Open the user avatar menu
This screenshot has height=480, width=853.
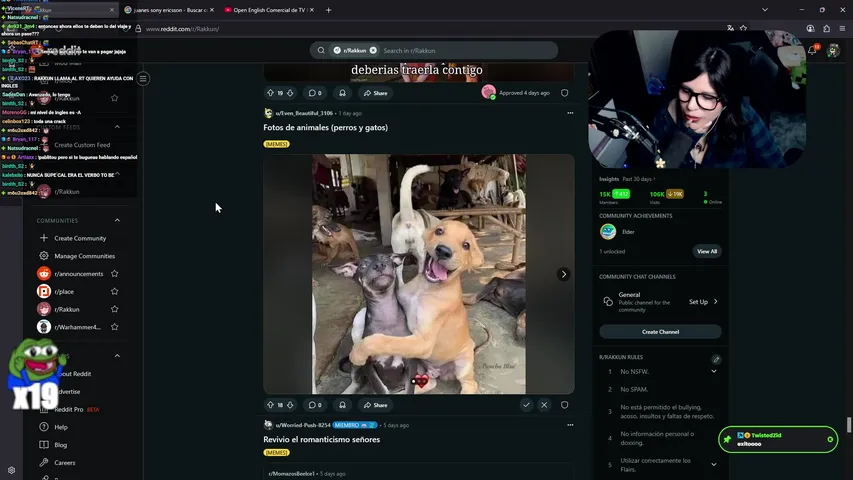click(x=833, y=51)
